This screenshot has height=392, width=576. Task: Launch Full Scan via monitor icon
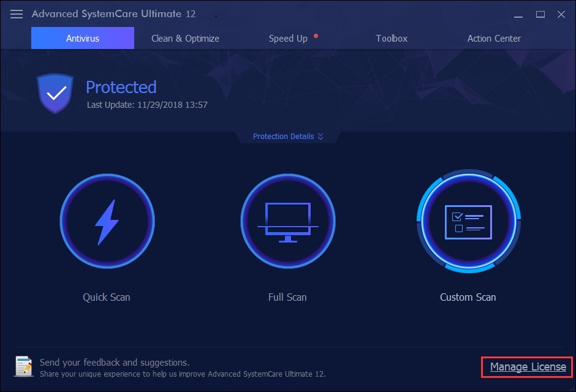click(287, 221)
